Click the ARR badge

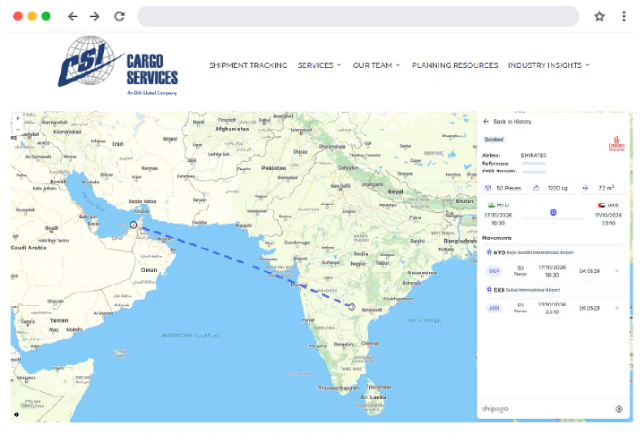[x=494, y=308]
